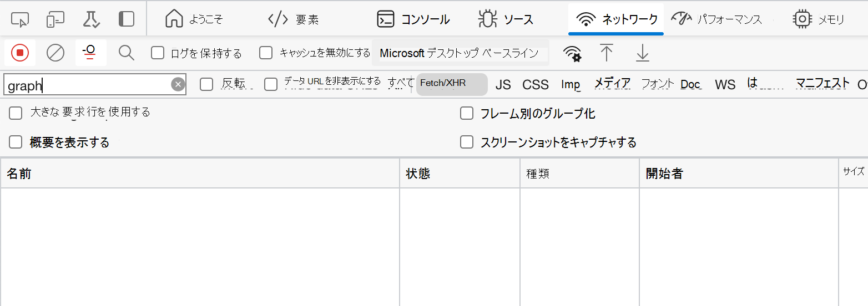Screen dimensions: 868x306
Task: Filter by WS requests
Action: pyautogui.click(x=725, y=84)
